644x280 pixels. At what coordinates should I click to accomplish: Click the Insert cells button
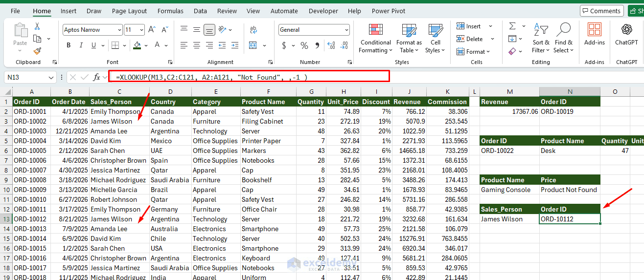[x=469, y=26]
